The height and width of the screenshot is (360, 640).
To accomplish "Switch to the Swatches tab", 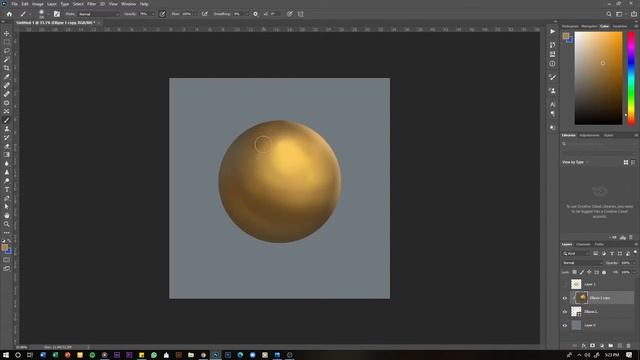I will [620, 26].
